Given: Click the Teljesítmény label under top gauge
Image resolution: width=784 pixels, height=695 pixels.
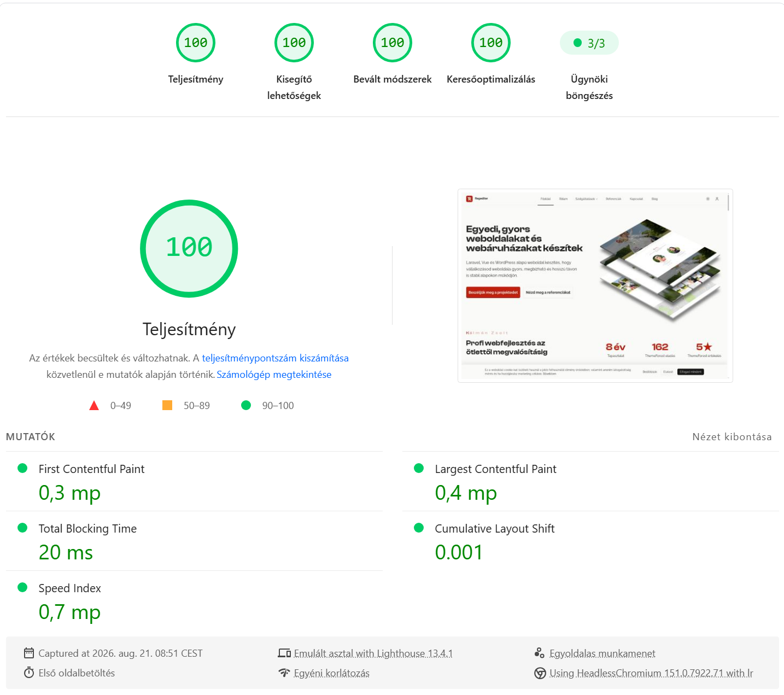Looking at the screenshot, I should click(196, 79).
